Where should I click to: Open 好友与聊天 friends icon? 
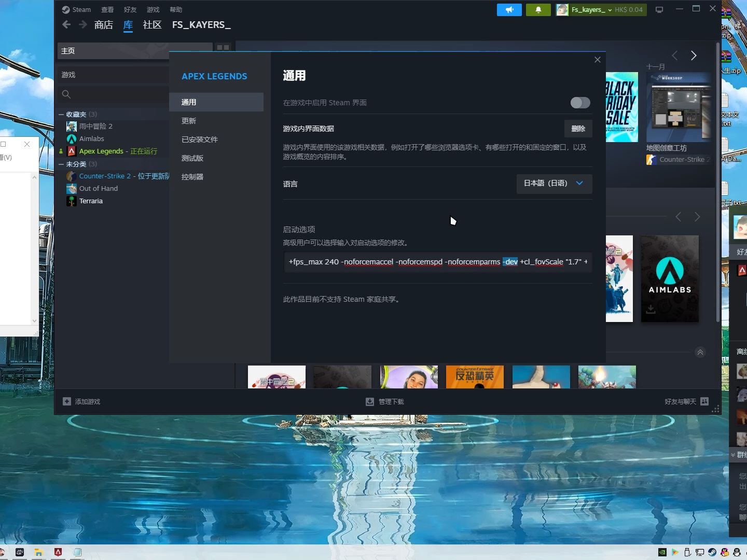coord(704,401)
